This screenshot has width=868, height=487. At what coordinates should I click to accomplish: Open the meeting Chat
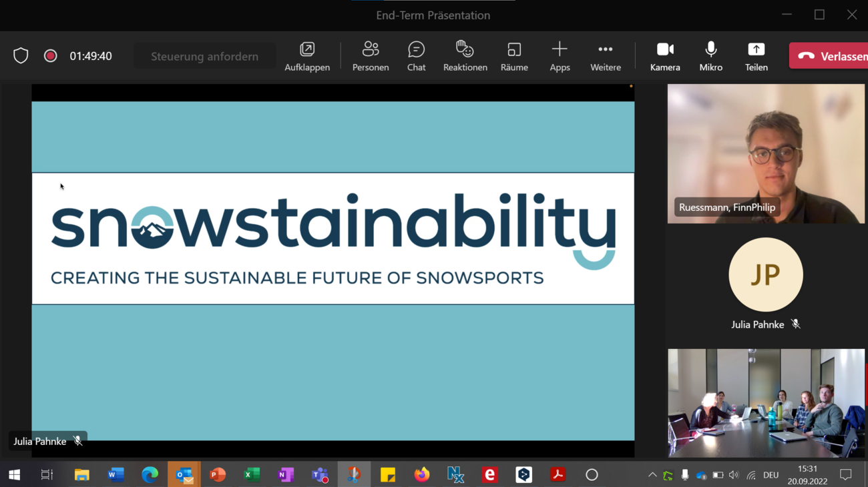pyautogui.click(x=416, y=57)
